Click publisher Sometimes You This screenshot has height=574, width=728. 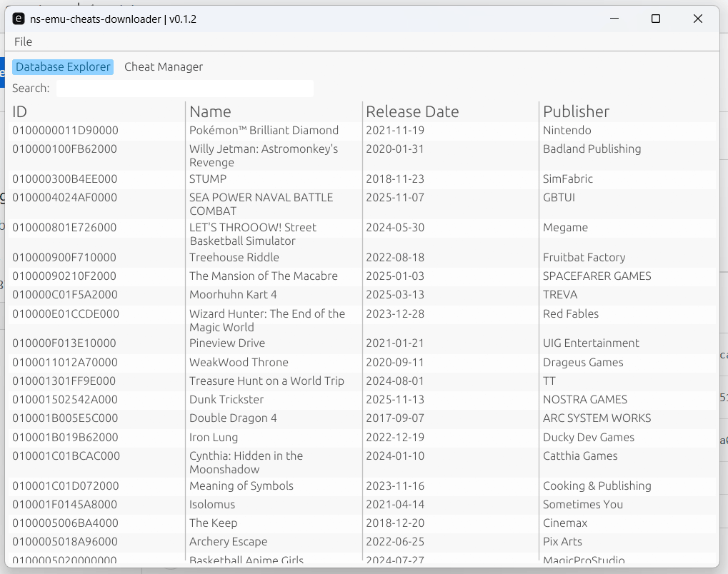(583, 505)
